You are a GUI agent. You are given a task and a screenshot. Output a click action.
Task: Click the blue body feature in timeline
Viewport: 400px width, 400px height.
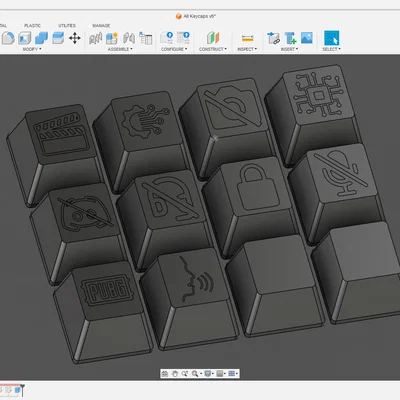click(x=17, y=390)
